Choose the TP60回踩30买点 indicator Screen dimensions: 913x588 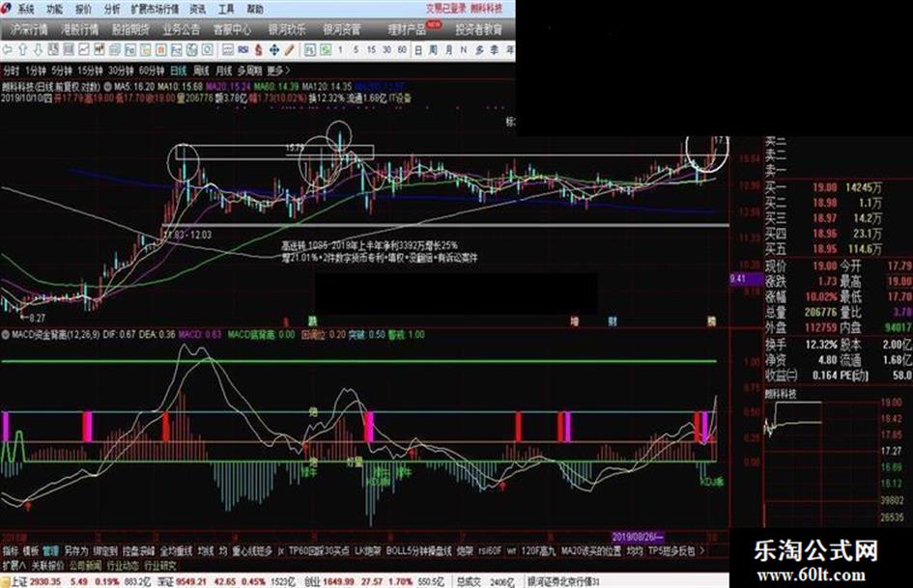click(x=319, y=550)
